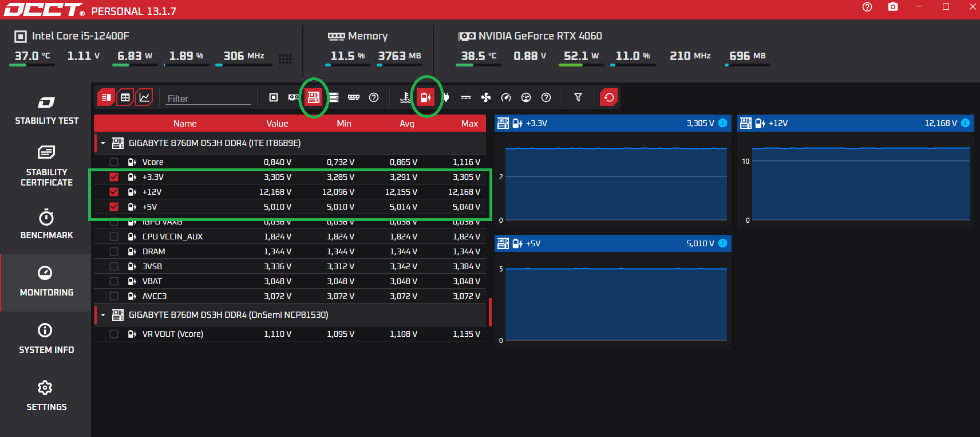Check the 3VSB sensor checkbox
This screenshot has height=437, width=980.
114,266
